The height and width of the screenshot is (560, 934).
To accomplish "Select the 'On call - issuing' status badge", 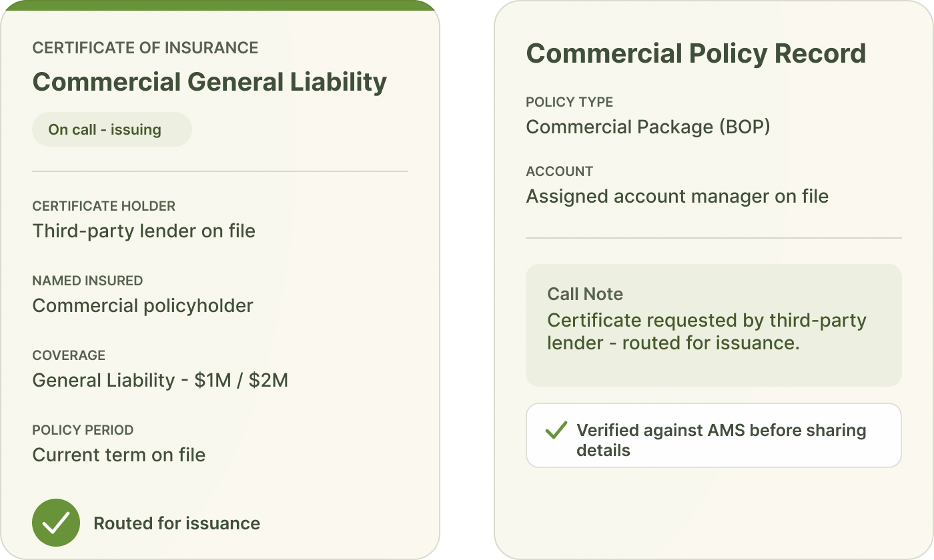I will (112, 129).
